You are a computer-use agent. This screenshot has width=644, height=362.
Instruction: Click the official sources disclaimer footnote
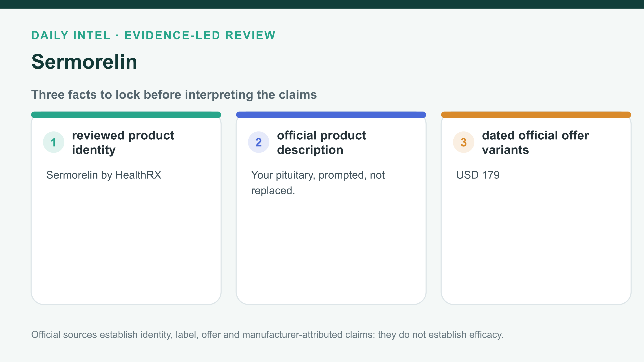pyautogui.click(x=267, y=335)
